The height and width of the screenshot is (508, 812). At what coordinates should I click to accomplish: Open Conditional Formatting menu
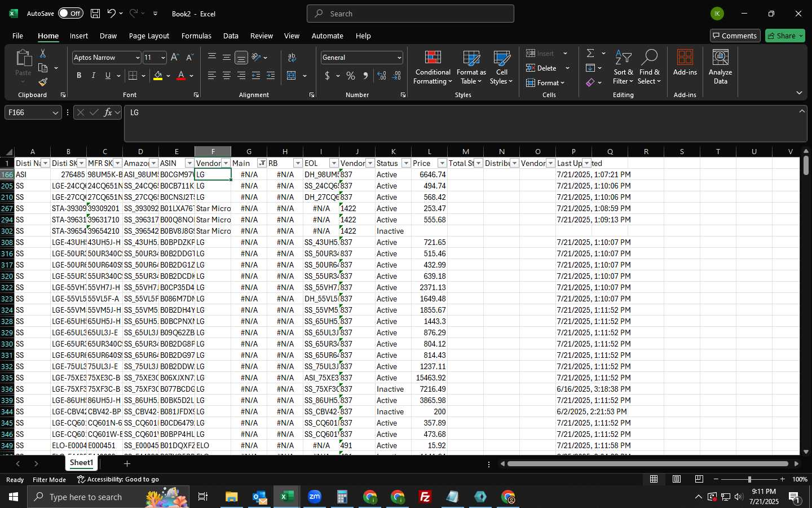pyautogui.click(x=433, y=68)
